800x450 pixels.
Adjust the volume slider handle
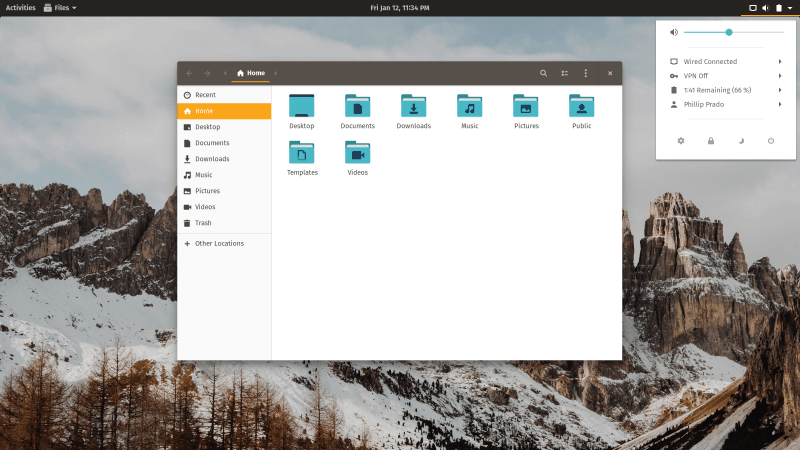point(729,32)
